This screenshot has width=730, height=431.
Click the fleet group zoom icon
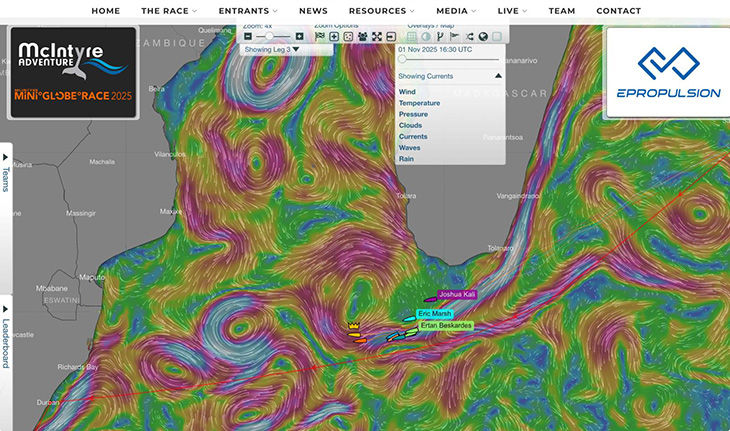coord(362,36)
